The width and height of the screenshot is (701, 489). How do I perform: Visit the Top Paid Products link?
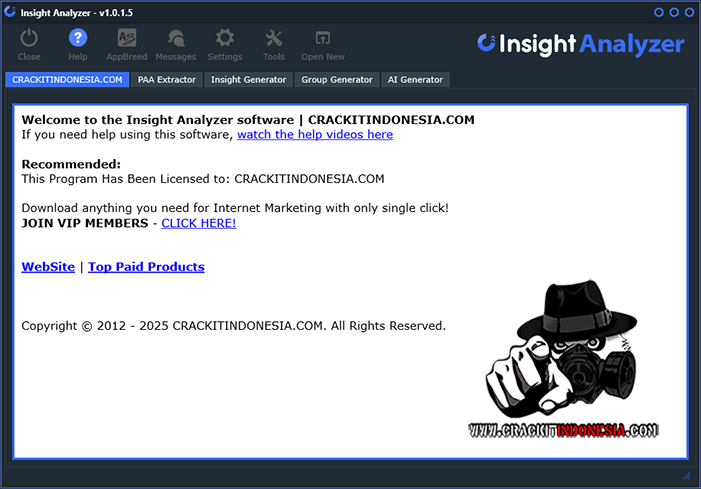pyautogui.click(x=146, y=267)
